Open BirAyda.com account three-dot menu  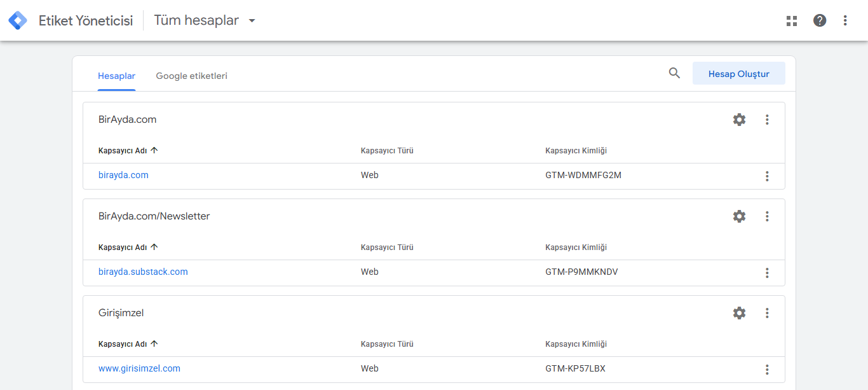[767, 120]
